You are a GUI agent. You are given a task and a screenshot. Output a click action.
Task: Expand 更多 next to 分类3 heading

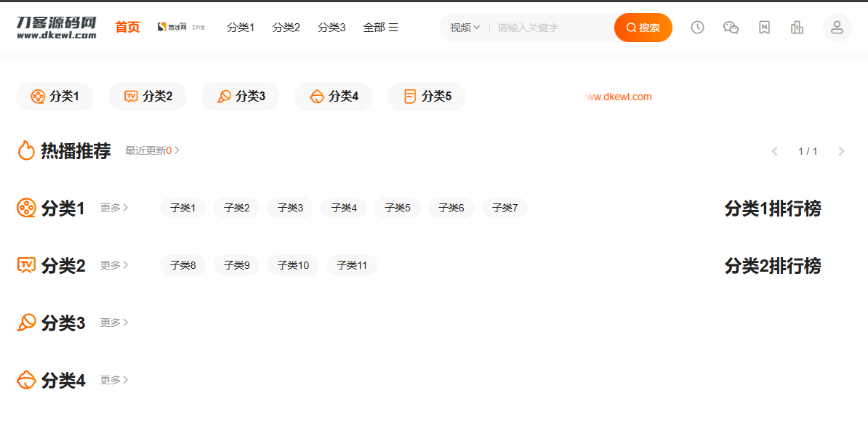click(114, 323)
